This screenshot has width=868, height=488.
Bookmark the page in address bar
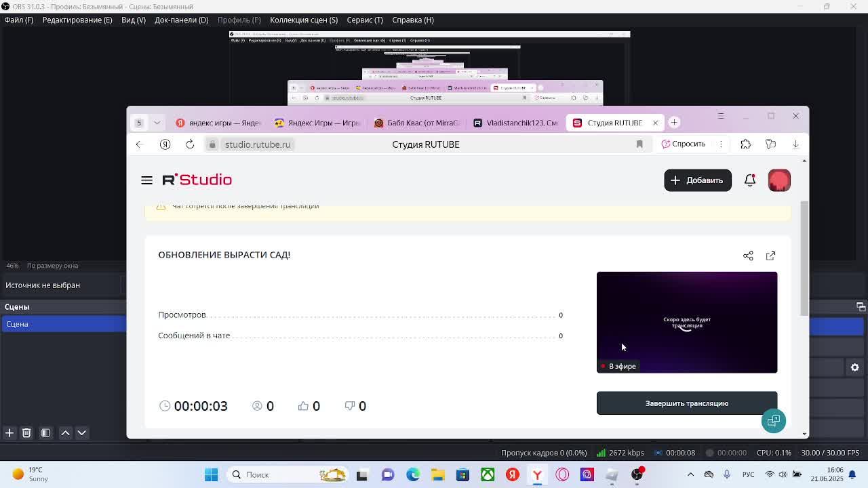[639, 144]
